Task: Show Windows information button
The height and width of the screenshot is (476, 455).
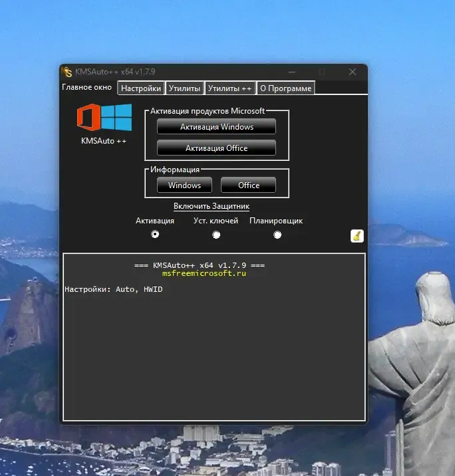Action: [184, 185]
